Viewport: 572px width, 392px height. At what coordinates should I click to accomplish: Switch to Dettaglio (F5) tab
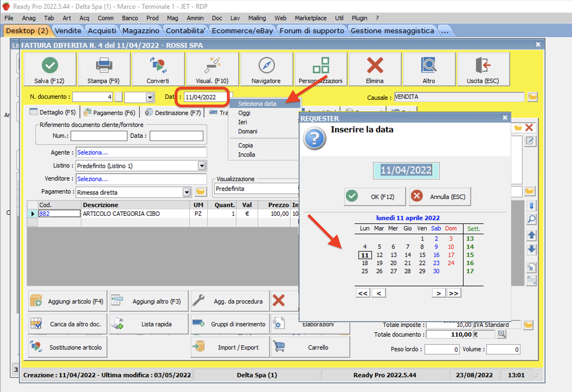[52, 112]
